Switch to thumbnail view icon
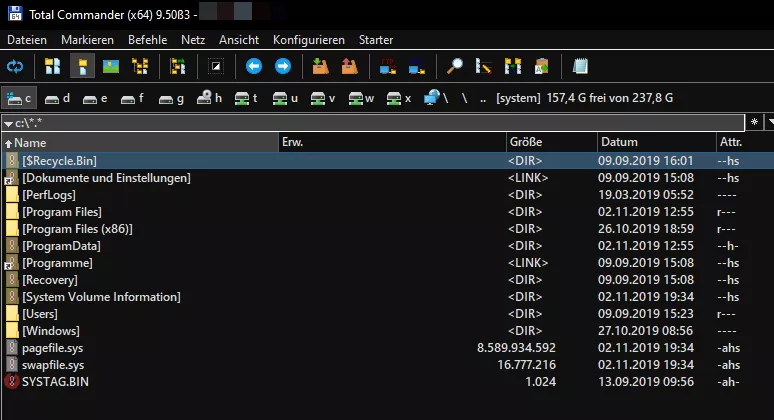Screen dimensions: 774x420 pos(111,66)
